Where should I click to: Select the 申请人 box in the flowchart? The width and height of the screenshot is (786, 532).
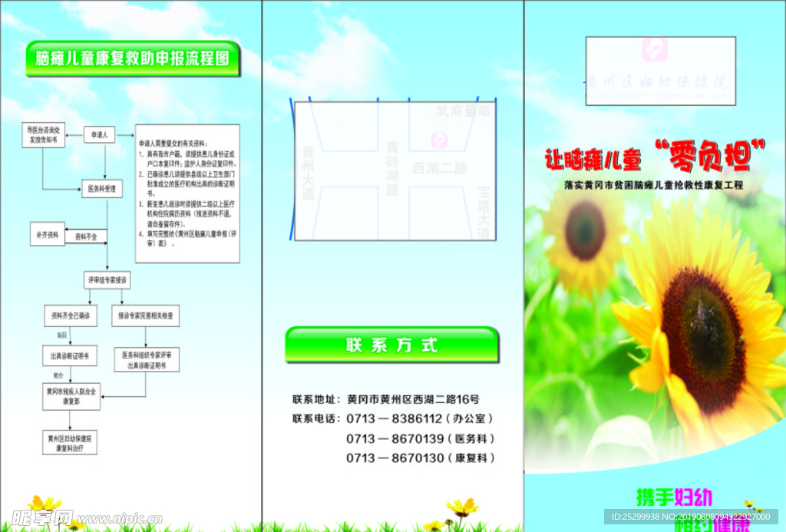pyautogui.click(x=101, y=135)
